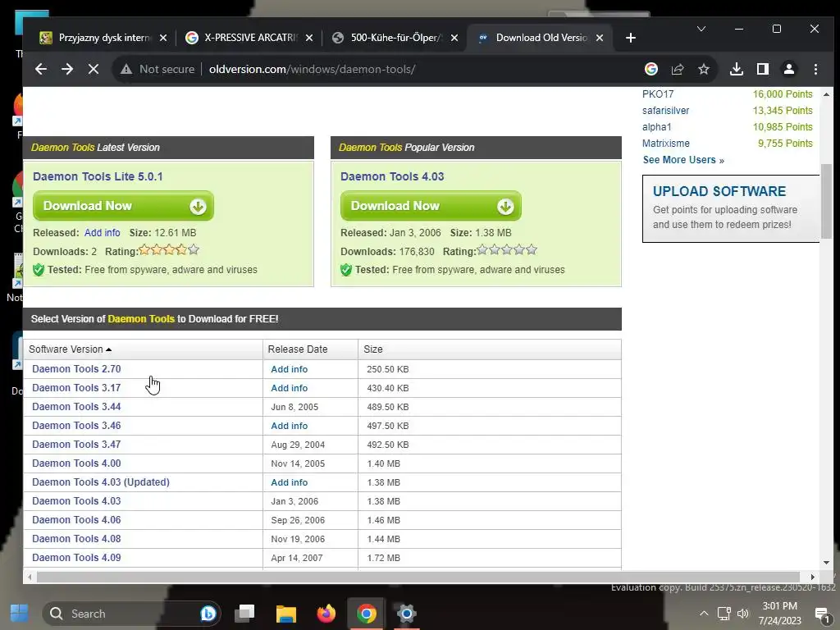Viewport: 840px width, 630px height.
Task: Open Chrome three-dot menu
Action: (815, 69)
